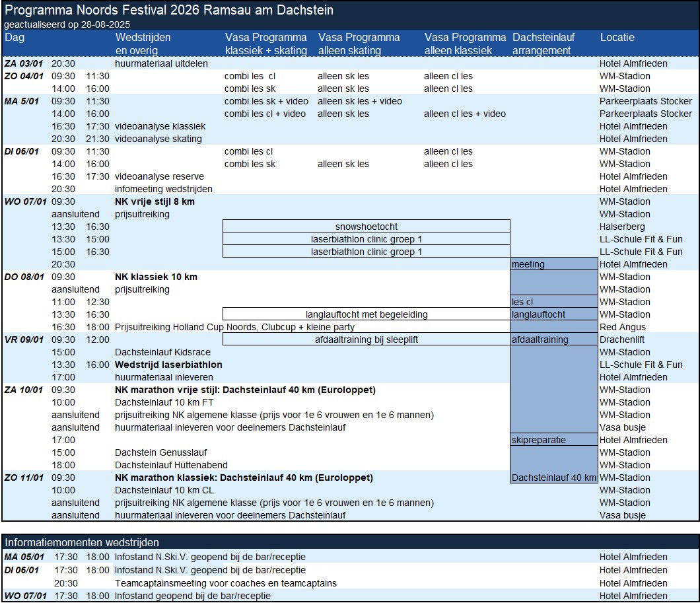Click the 'Halserberg' location cell
The height and width of the screenshot is (603, 700).
click(622, 227)
